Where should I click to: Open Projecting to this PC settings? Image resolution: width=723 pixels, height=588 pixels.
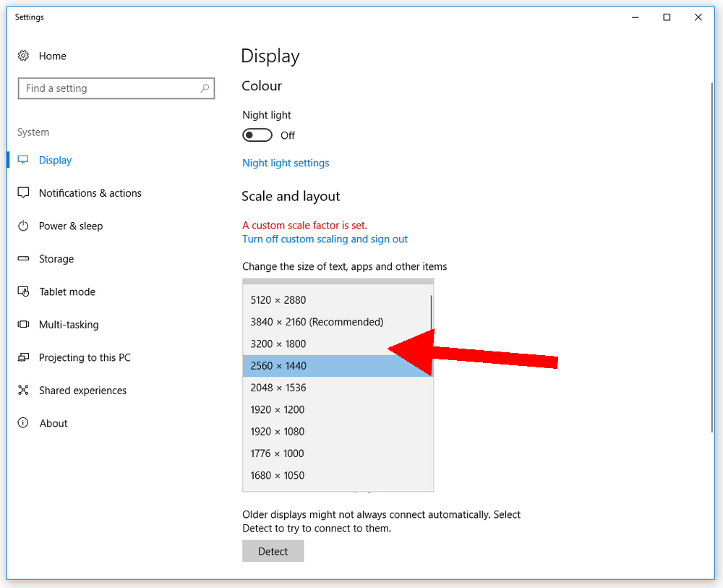click(85, 357)
